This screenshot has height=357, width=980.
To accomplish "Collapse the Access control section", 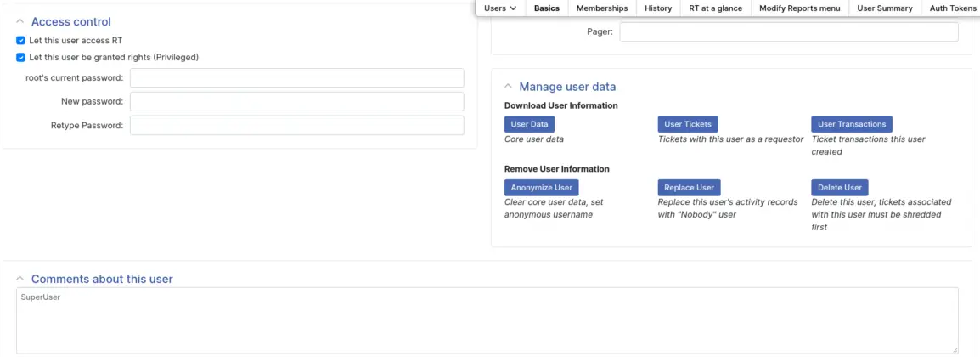I will point(20,22).
